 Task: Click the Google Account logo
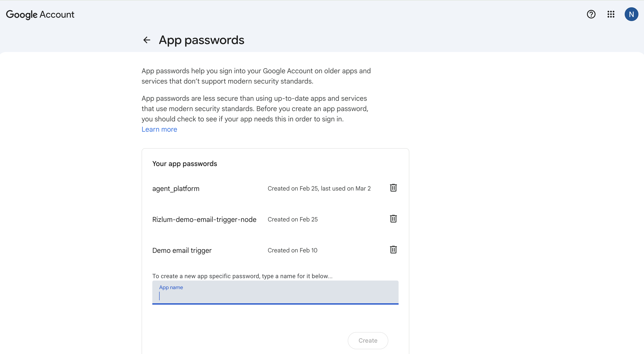pyautogui.click(x=40, y=15)
